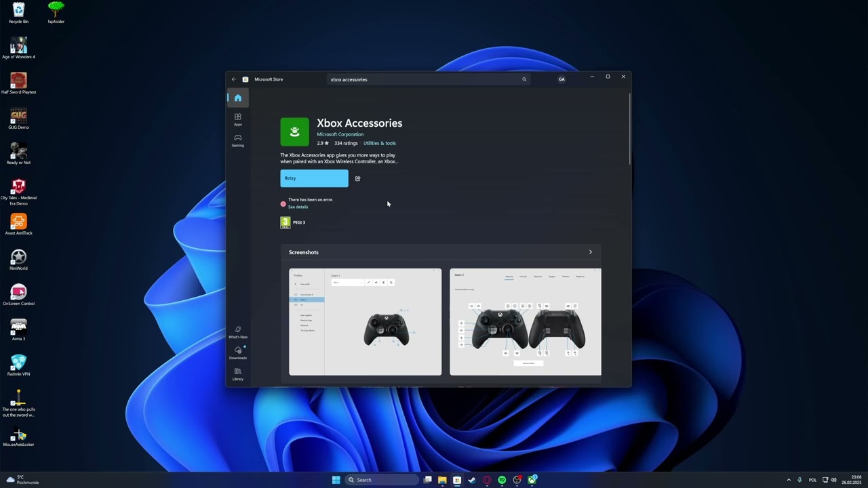Open Steam from the taskbar
Image resolution: width=868 pixels, height=488 pixels.
[472, 480]
